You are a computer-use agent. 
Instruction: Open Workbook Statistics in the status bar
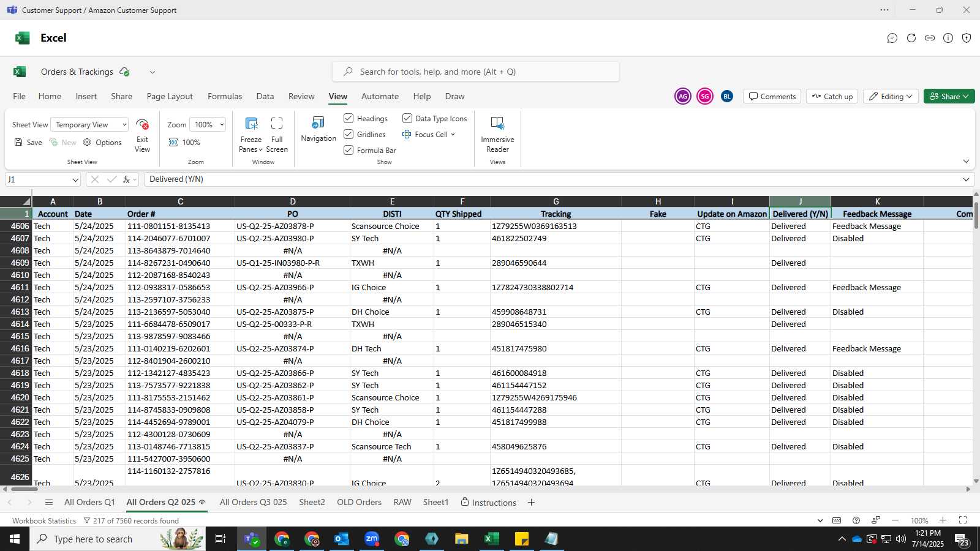[x=44, y=521]
